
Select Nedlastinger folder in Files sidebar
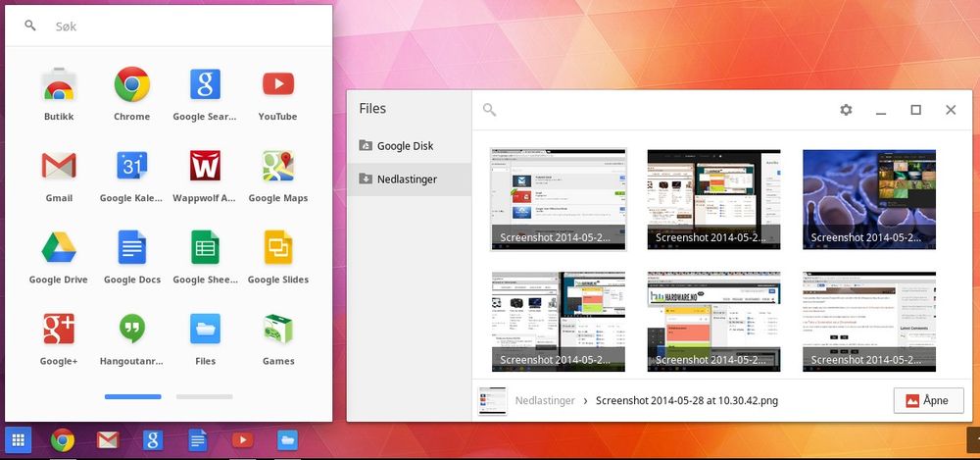(x=409, y=179)
